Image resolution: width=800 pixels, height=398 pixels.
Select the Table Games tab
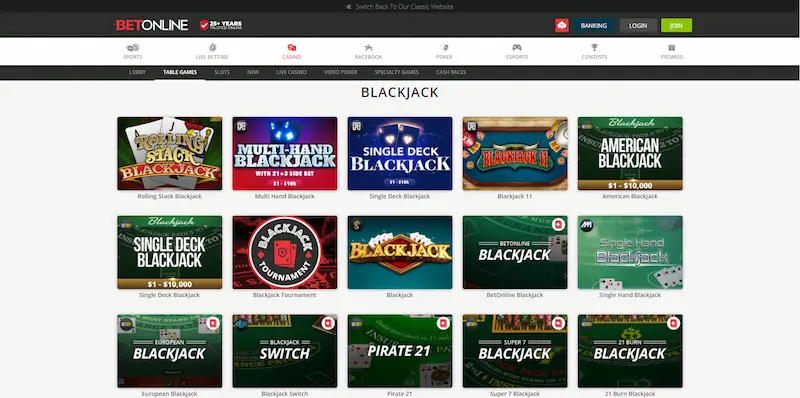pyautogui.click(x=180, y=72)
